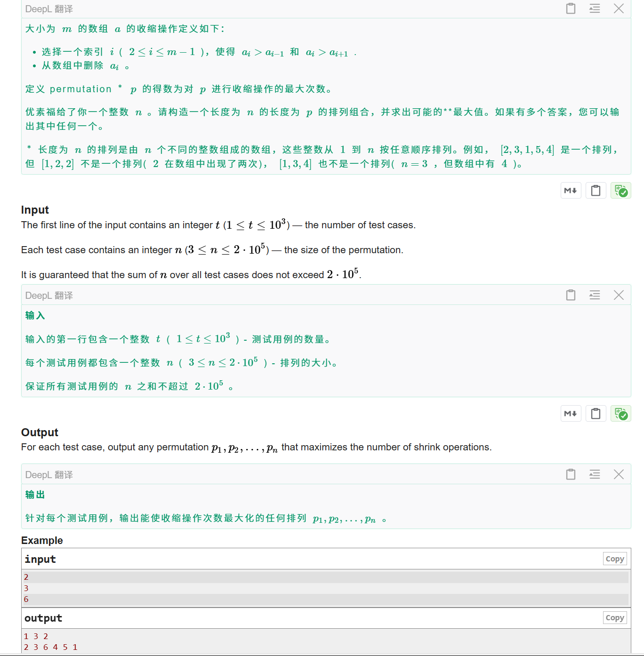Open display options in Input translation panel
The width and height of the screenshot is (644, 656).
pos(594,295)
